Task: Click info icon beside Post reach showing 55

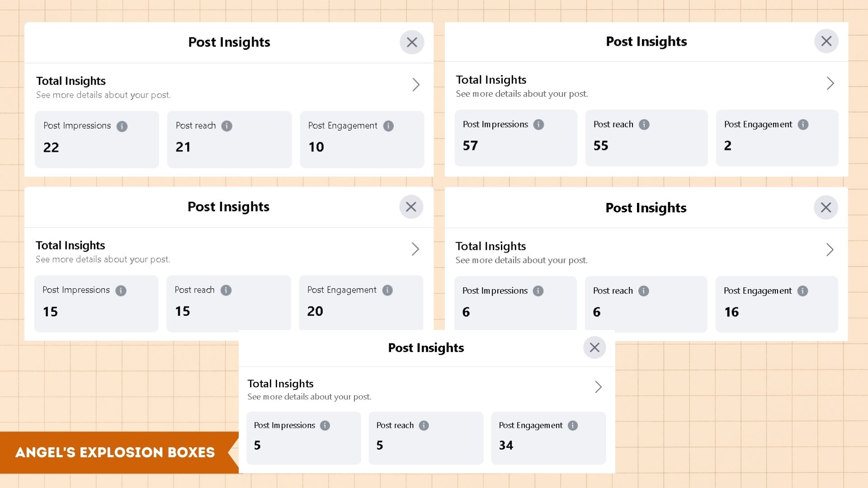Action: (644, 125)
